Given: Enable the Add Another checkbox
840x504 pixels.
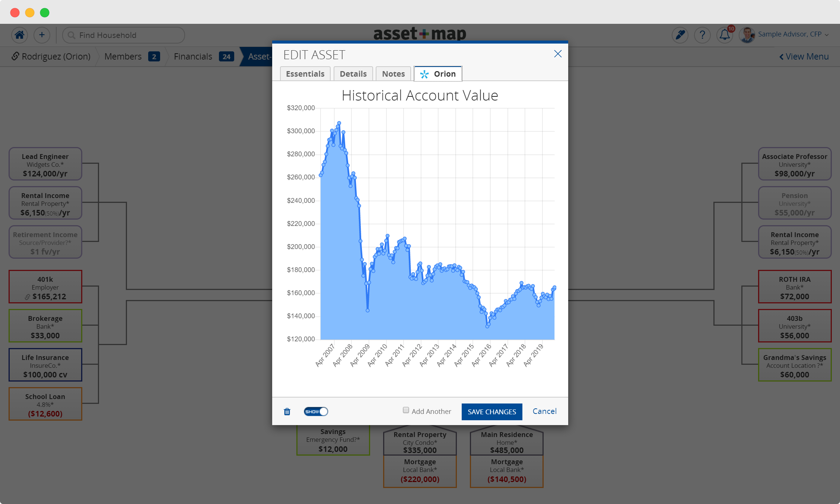Looking at the screenshot, I should tap(405, 410).
